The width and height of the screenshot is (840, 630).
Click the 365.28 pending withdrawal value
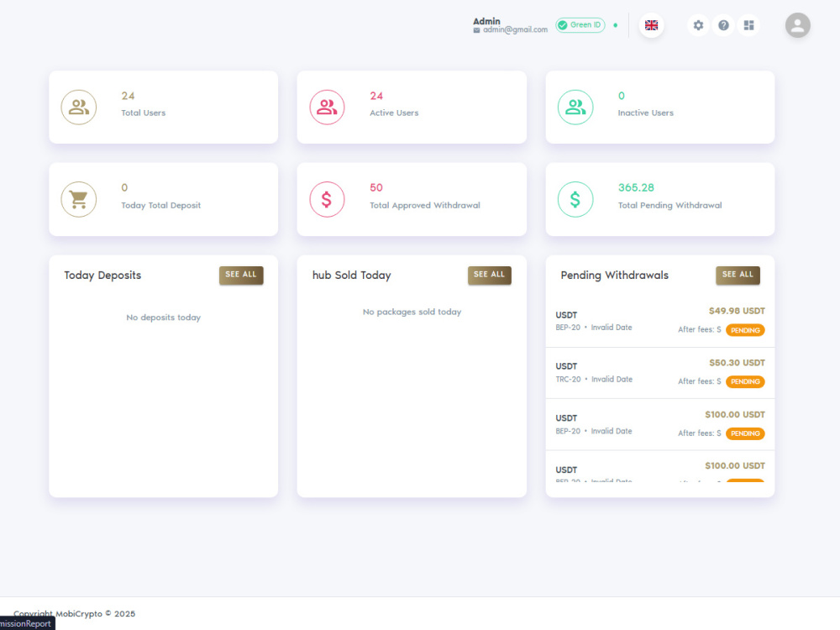pos(636,187)
